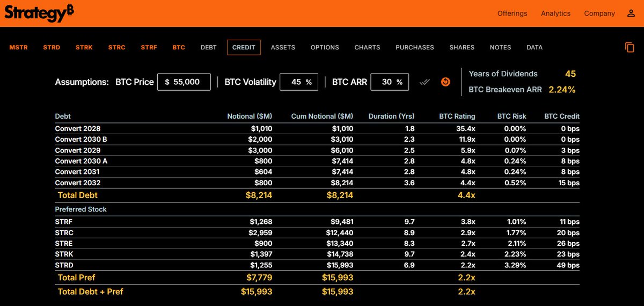644x306 pixels.
Task: Click the Total Debt + Pref label
Action: click(x=91, y=292)
